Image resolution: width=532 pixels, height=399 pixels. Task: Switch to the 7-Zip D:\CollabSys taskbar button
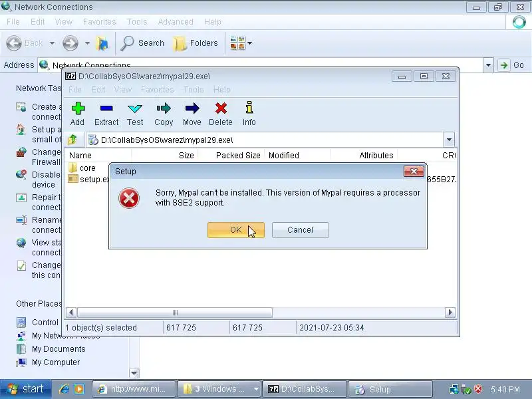coord(305,389)
